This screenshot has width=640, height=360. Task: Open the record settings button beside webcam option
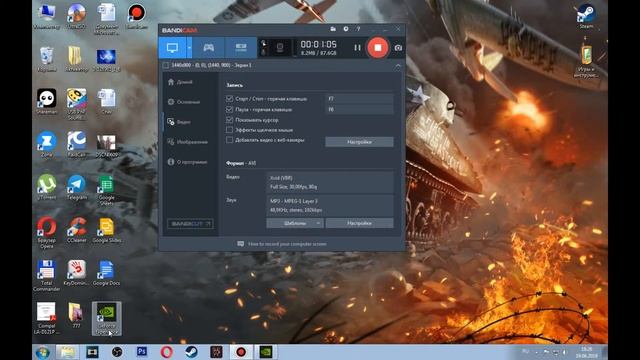pyautogui.click(x=359, y=142)
